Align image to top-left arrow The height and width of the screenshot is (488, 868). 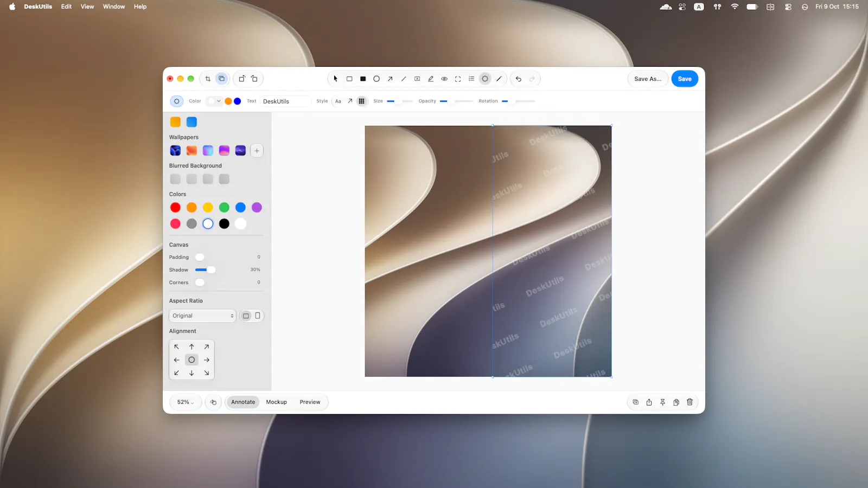tap(176, 346)
